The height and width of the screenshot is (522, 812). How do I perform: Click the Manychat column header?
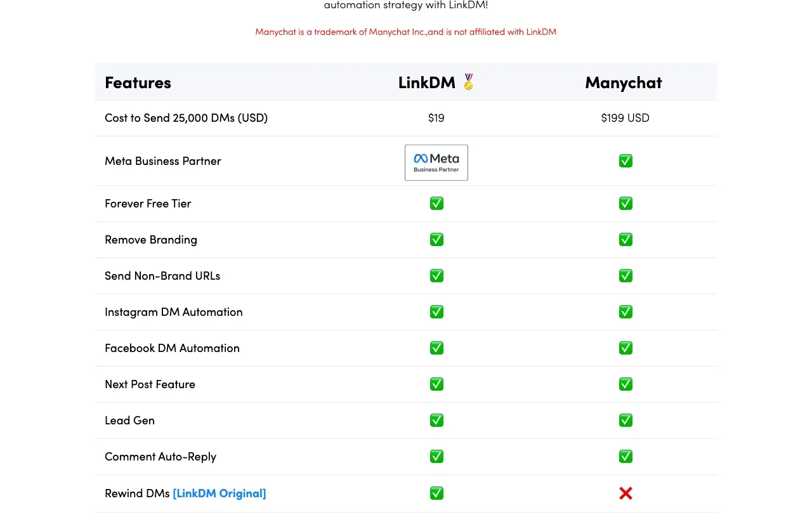click(x=624, y=82)
